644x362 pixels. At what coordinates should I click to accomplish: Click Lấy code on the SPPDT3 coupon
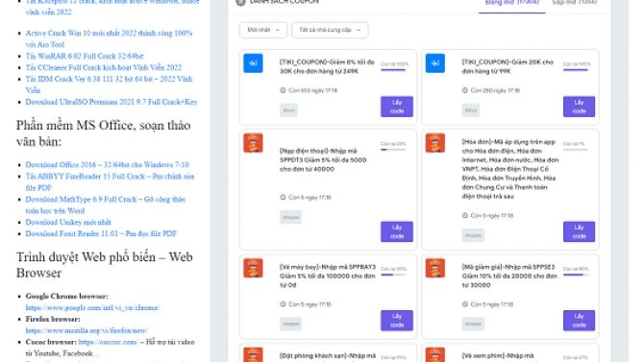tap(397, 232)
